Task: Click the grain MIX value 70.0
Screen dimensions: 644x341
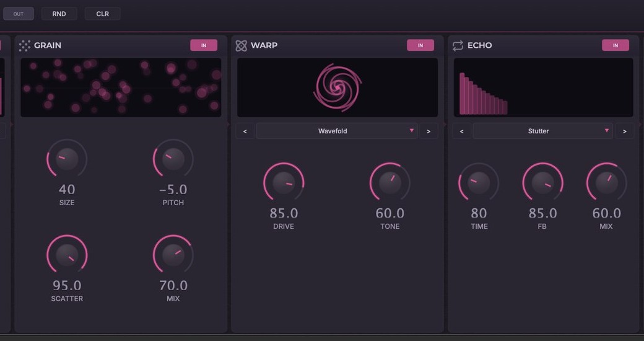Action: (173, 285)
